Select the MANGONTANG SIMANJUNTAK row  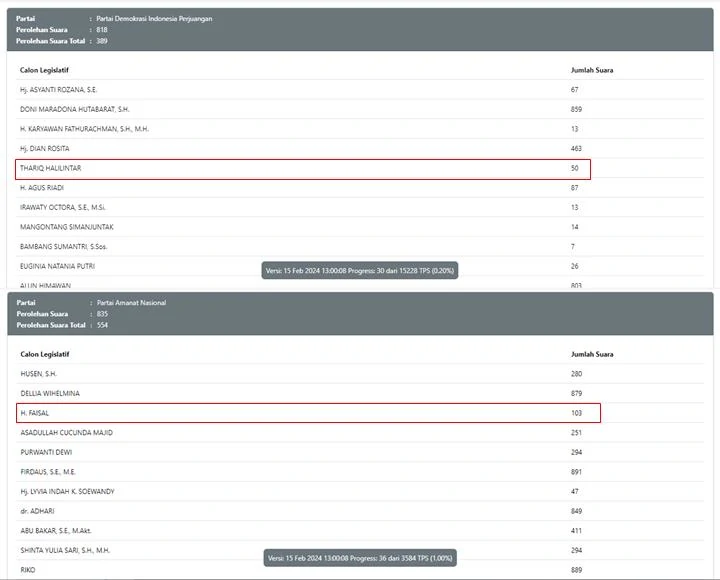(360, 227)
